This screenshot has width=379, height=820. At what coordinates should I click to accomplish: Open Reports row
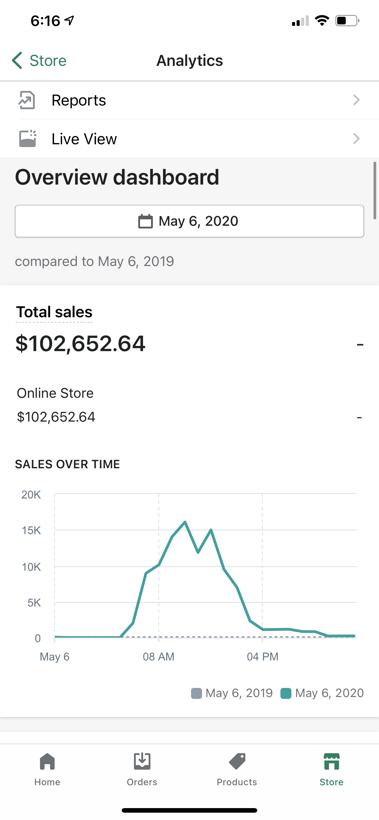tap(189, 100)
